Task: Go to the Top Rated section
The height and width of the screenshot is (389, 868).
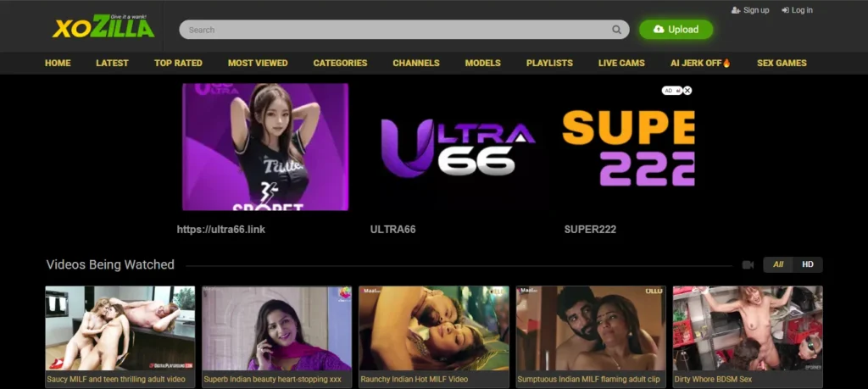Action: (x=178, y=63)
